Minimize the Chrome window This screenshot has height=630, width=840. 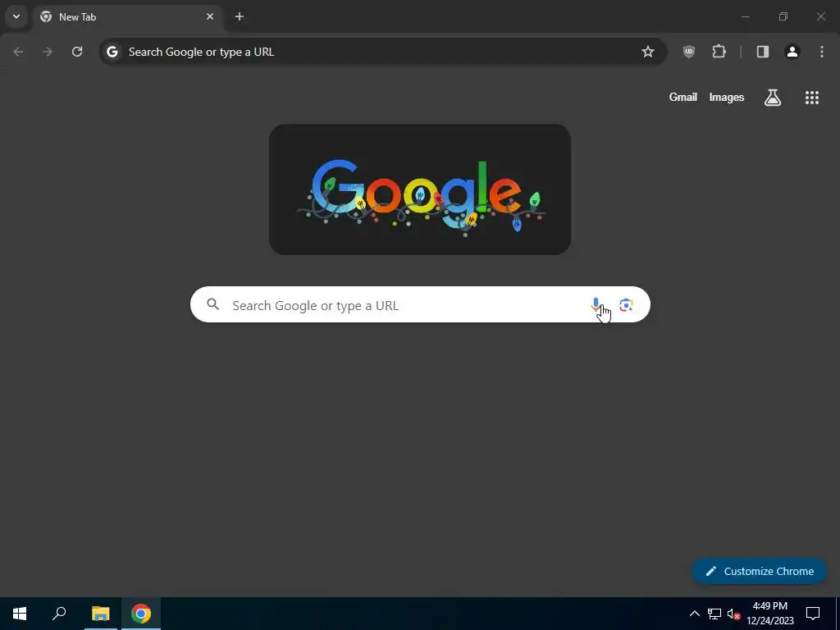click(x=745, y=16)
